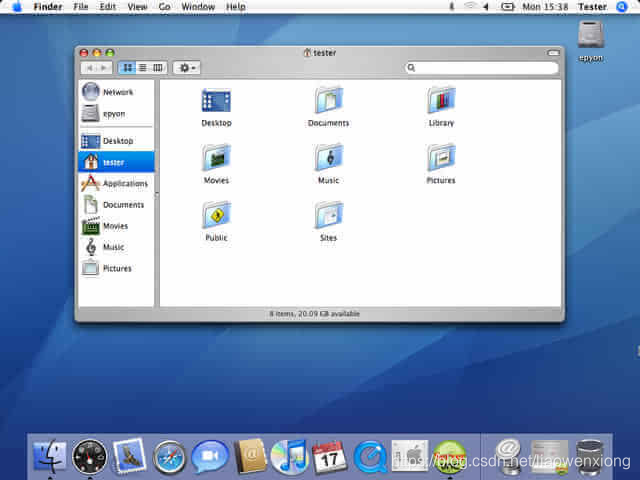
Task: Open the Help menu
Action: [x=236, y=7]
